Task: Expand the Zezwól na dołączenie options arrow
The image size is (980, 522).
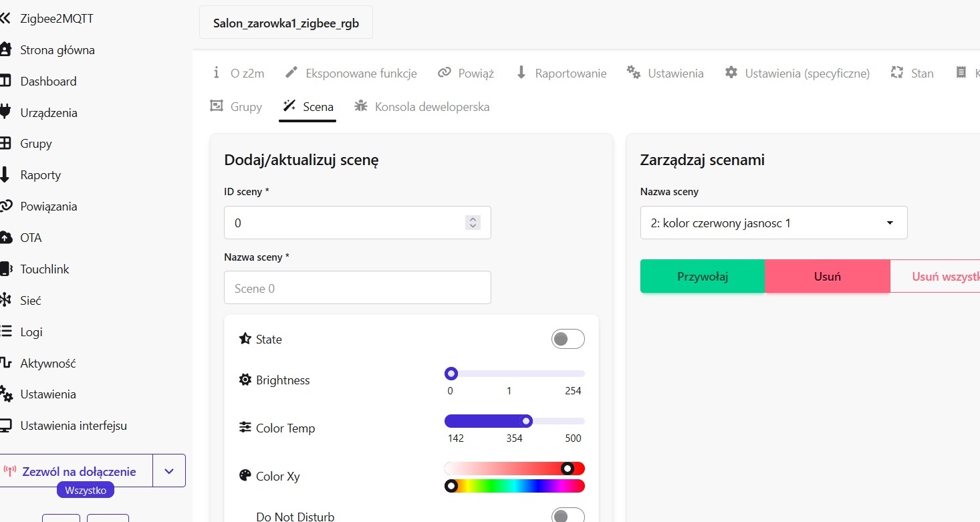Action: tap(169, 471)
